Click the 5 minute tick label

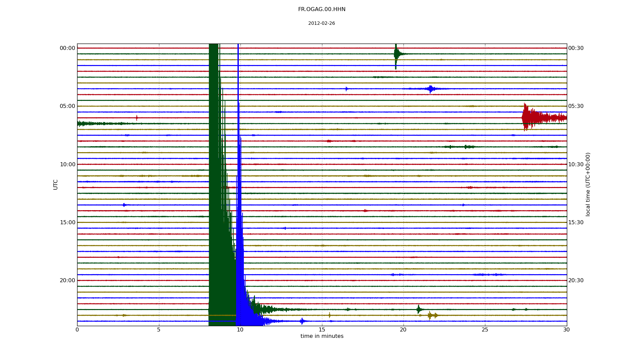click(x=159, y=330)
